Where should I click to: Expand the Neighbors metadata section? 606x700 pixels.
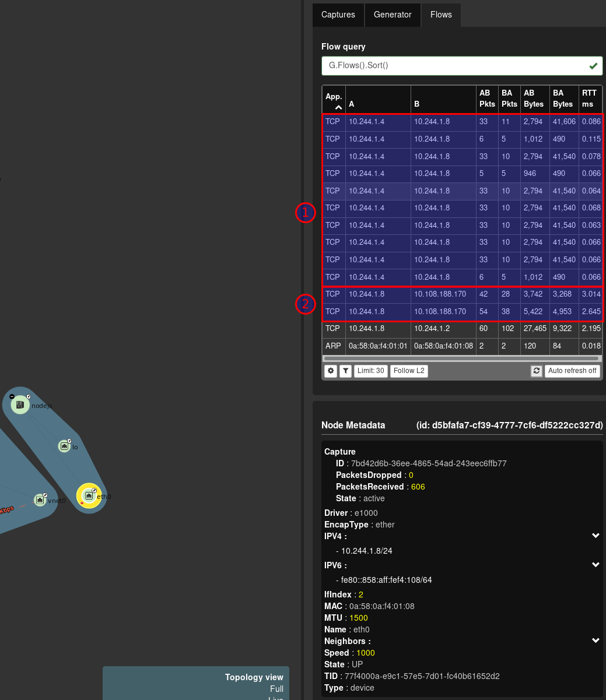596,641
